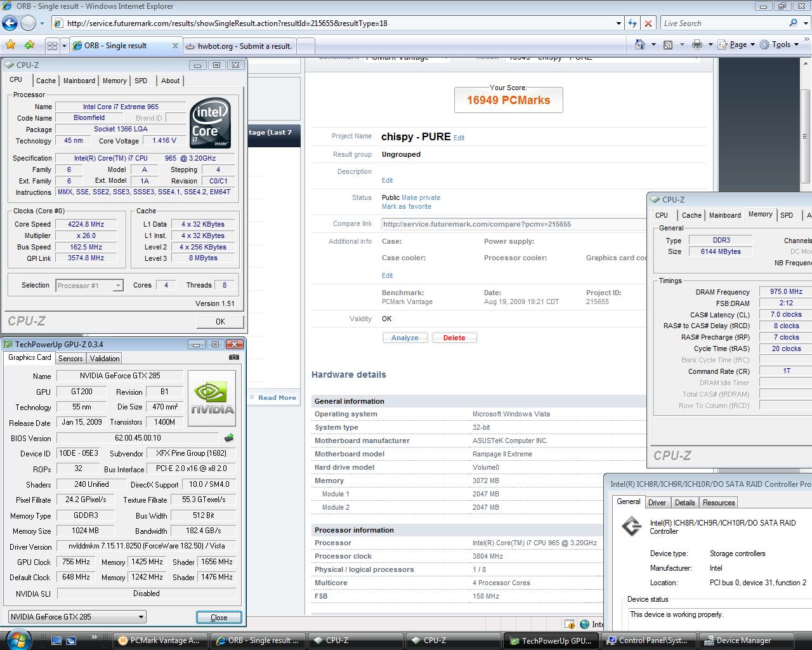Screen dimensions: 812x650
Task: Go back with Internet Explorer's Back arrow
Action: point(10,23)
